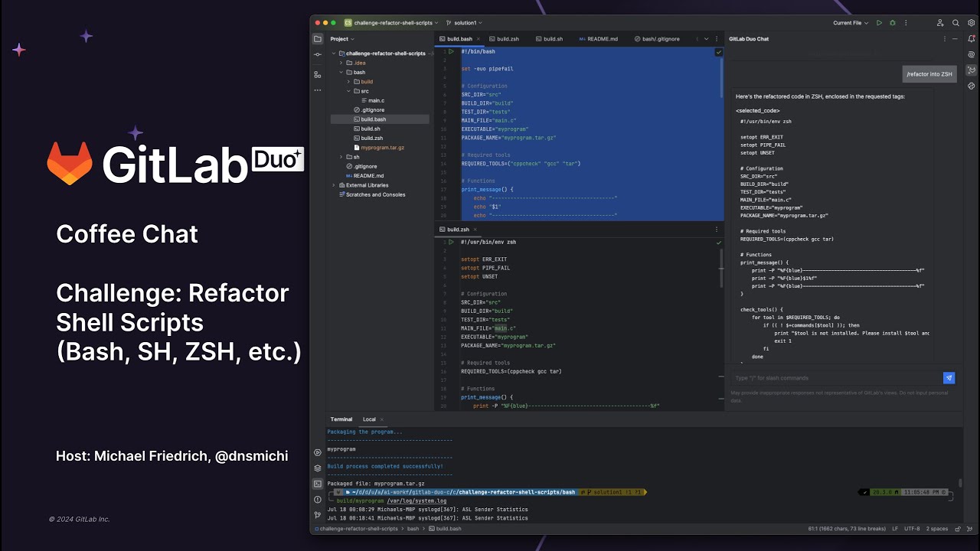Click the 61:1 cursor position indicator
Viewport: 980px width, 551px height.
[847, 529]
